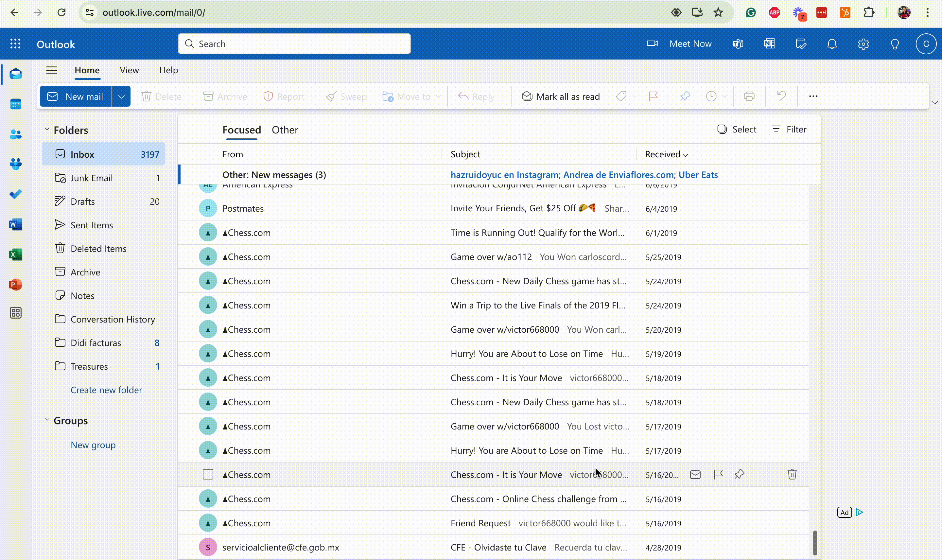Open the Chrome Extensions puzzle icon

click(x=869, y=12)
